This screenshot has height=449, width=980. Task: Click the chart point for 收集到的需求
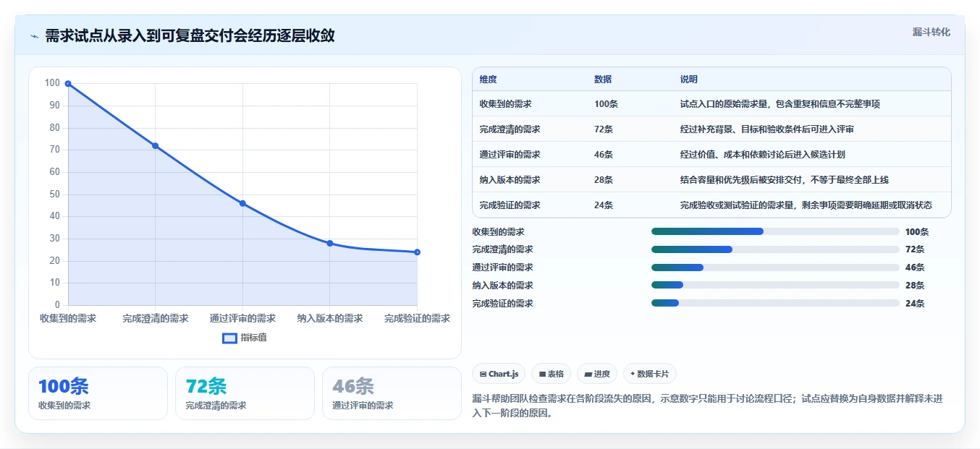click(68, 84)
